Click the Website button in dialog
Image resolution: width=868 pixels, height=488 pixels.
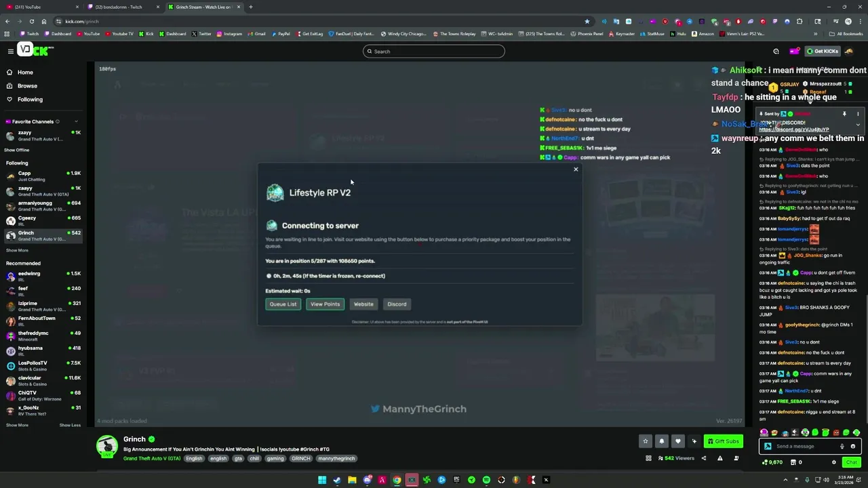tap(363, 304)
